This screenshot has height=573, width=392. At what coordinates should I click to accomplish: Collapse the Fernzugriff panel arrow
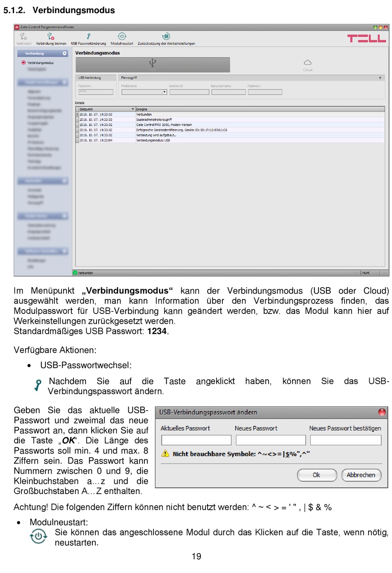(x=380, y=78)
